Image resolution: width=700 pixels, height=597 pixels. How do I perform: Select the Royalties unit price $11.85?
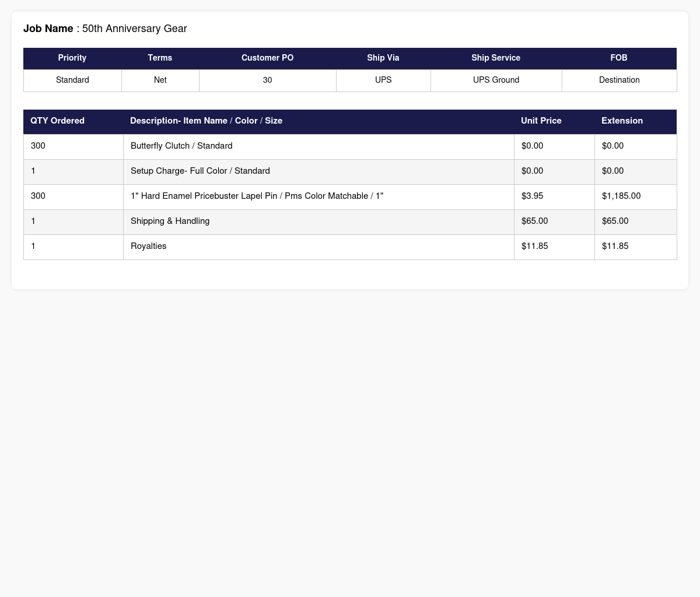[x=554, y=247]
